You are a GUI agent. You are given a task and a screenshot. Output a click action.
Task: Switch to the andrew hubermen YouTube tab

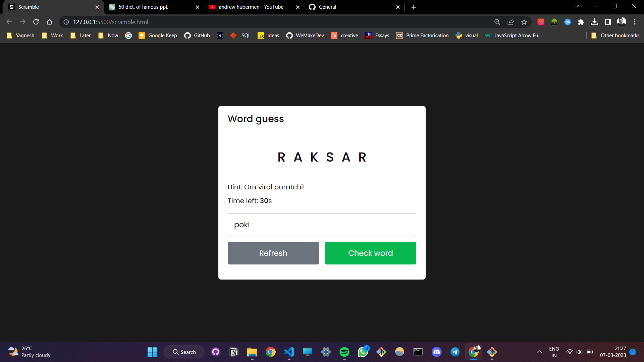tap(251, 7)
